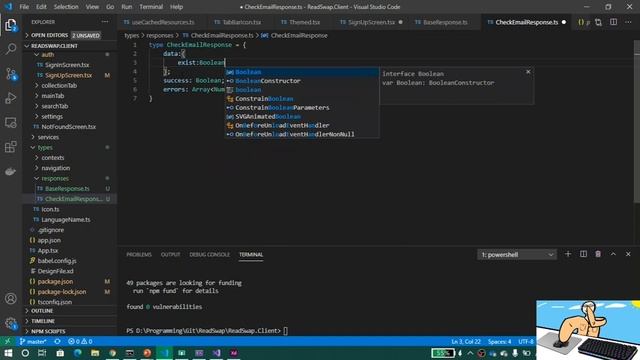640x360 pixels.
Task: Switch to the SignUpScreen.tsx editor tab
Action: click(x=371, y=22)
